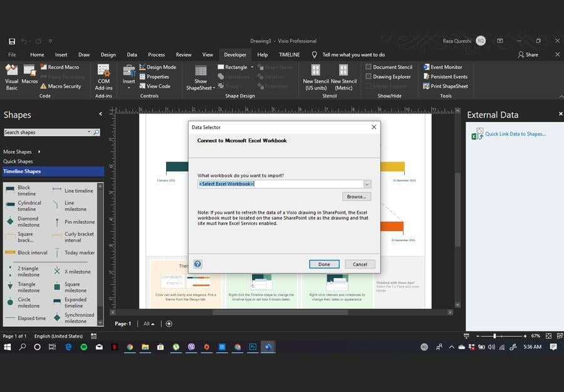The width and height of the screenshot is (564, 392).
Task: Click the Rectangle tool
Action: (232, 67)
